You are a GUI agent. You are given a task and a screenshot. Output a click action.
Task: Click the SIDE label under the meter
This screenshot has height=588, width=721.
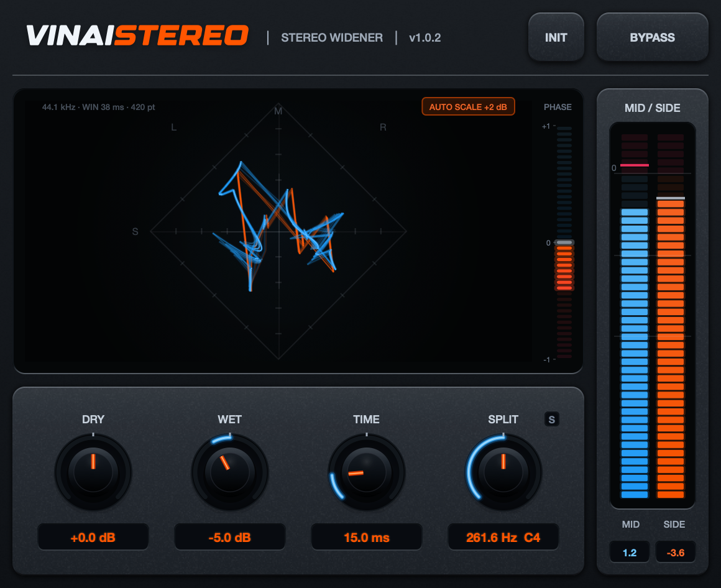(674, 525)
